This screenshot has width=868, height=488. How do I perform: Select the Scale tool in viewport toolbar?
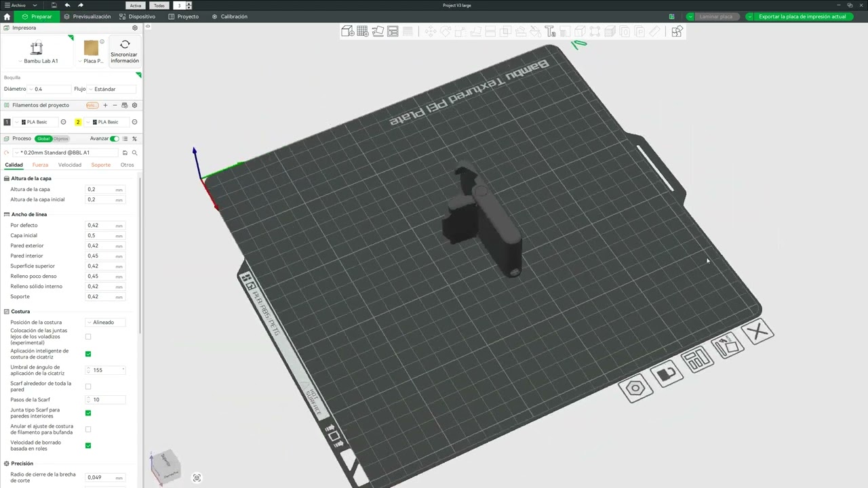[x=460, y=31]
